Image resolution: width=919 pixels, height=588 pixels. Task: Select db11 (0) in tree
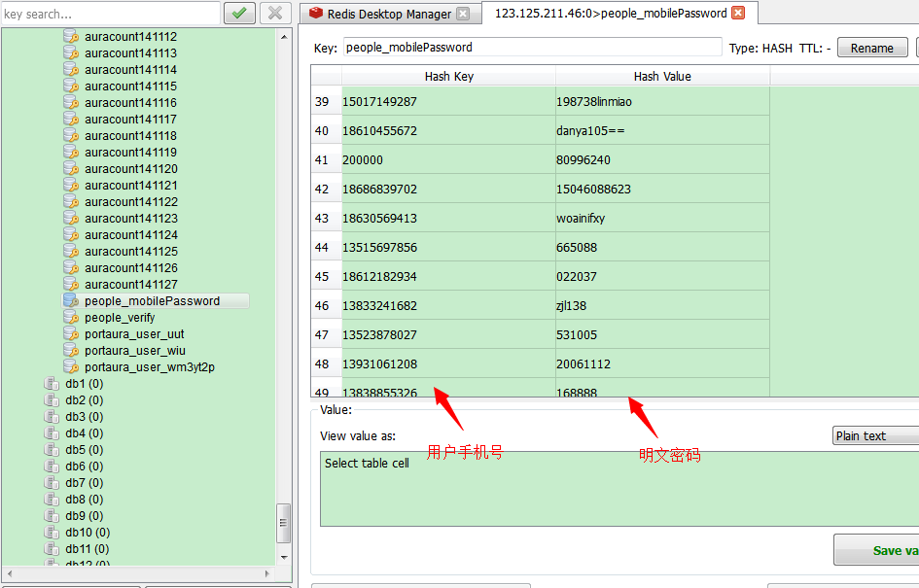pos(88,549)
